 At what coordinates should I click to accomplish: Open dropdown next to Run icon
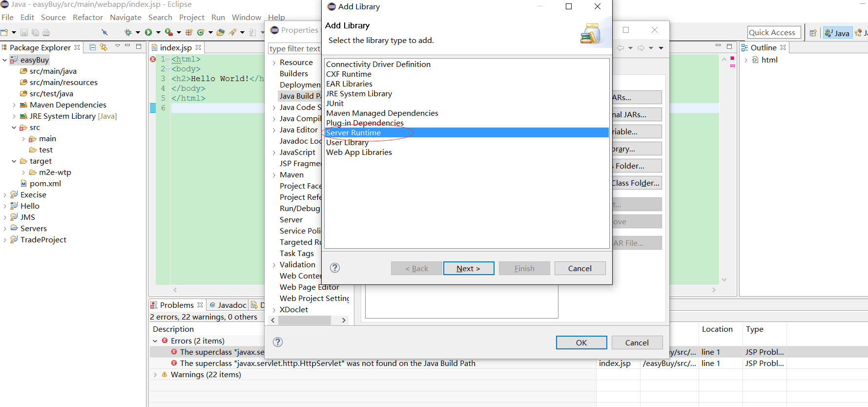pyautogui.click(x=158, y=32)
